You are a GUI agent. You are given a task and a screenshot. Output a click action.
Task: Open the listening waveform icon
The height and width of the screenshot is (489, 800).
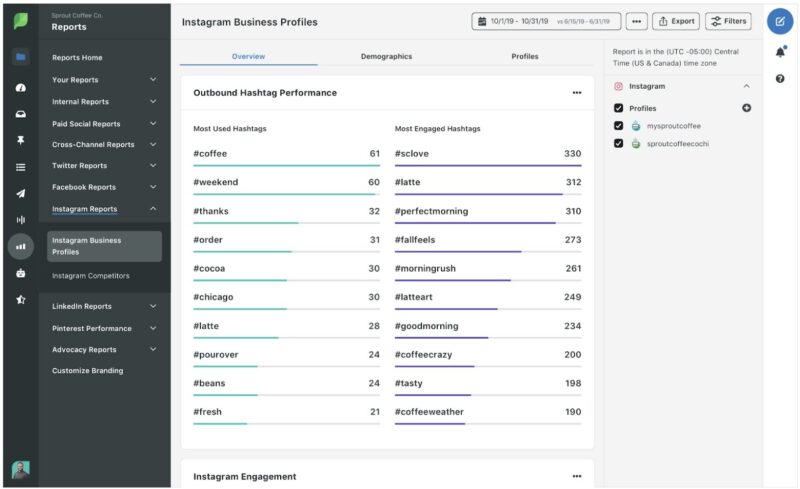point(21,219)
